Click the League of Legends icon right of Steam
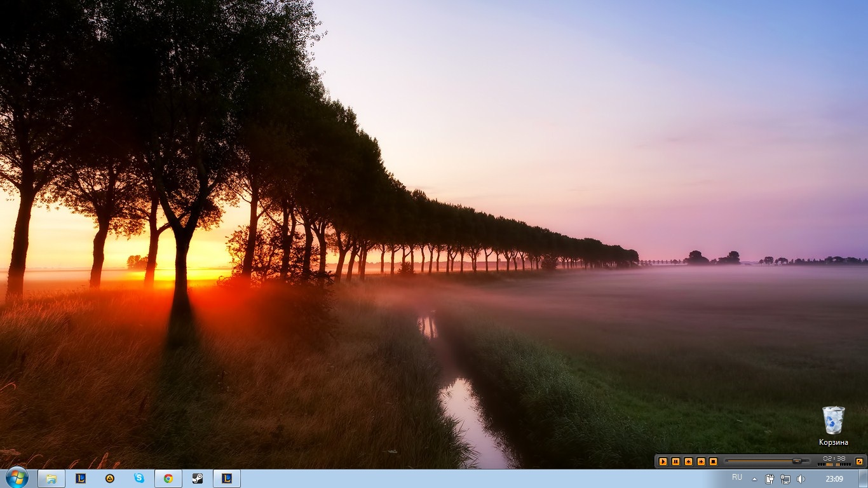868x488 pixels. (x=227, y=478)
